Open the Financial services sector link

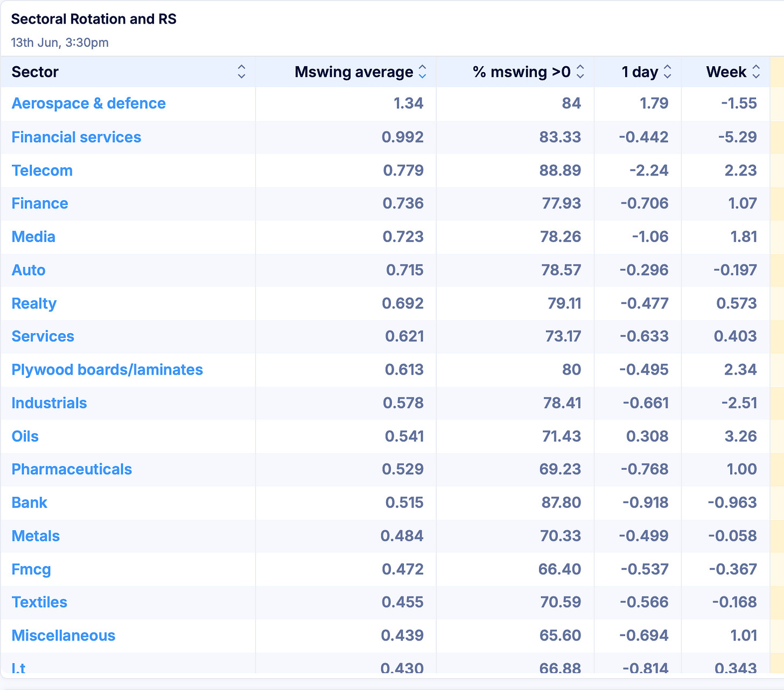tap(76, 137)
